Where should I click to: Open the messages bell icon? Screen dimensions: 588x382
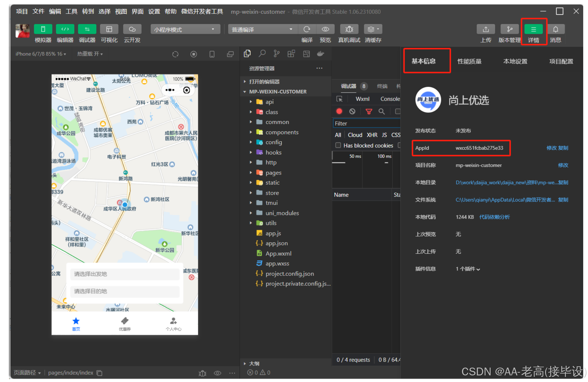(x=556, y=29)
